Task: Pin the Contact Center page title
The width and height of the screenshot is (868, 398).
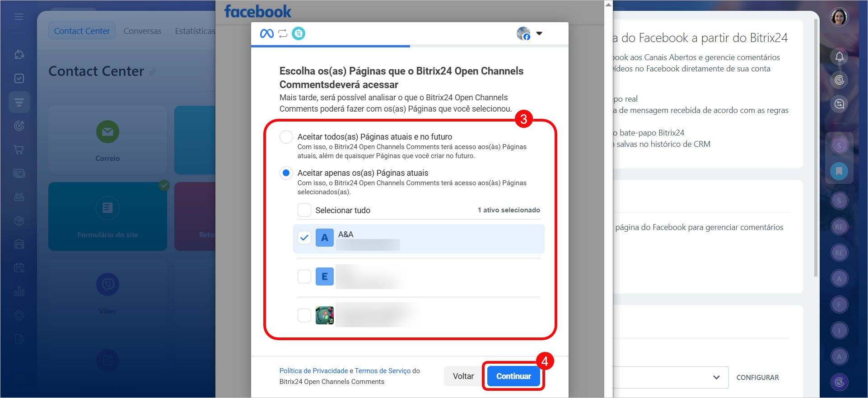Action: pos(152,72)
